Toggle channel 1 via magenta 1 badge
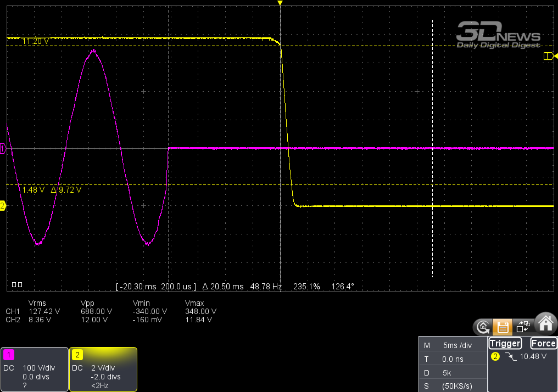 pos(9,355)
